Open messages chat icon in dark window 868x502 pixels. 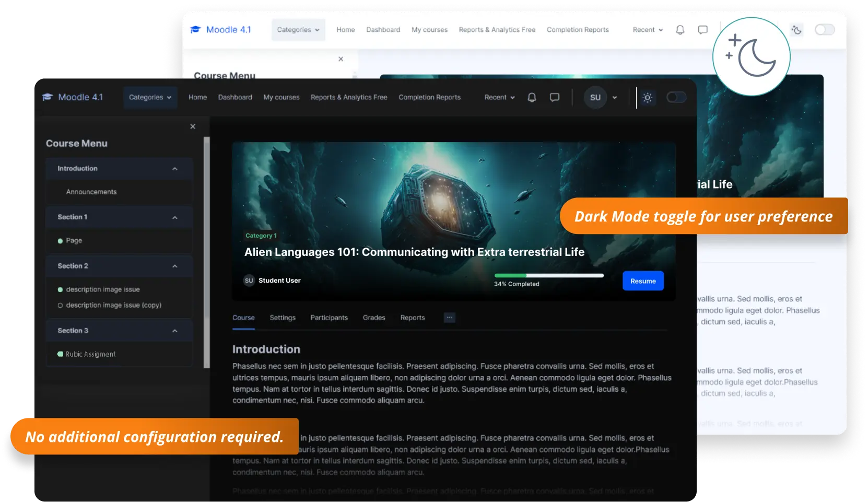pos(555,97)
